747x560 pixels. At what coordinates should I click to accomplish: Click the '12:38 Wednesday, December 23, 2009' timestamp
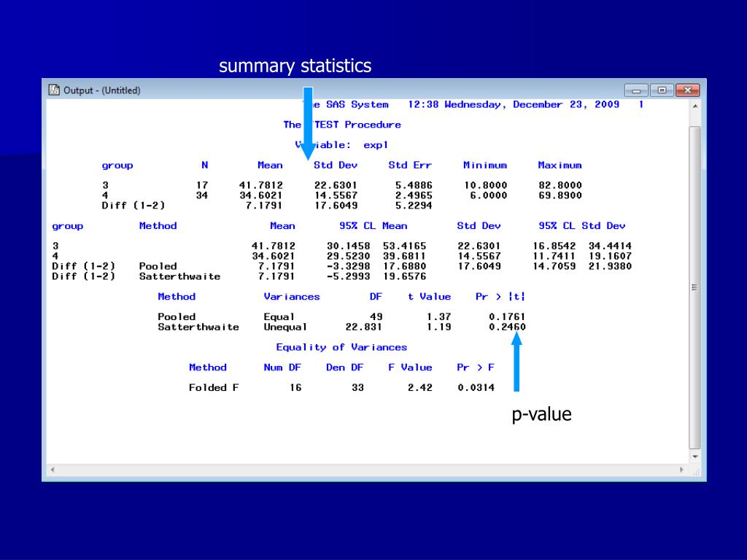click(x=513, y=105)
